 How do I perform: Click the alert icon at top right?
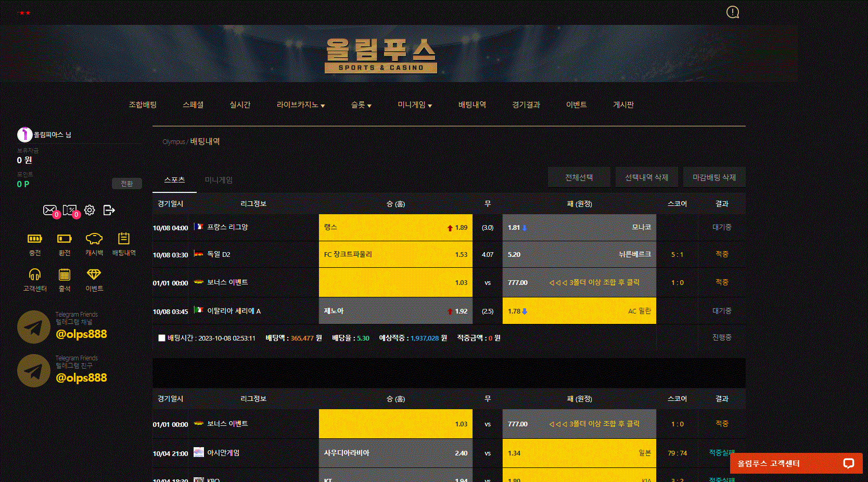point(733,12)
